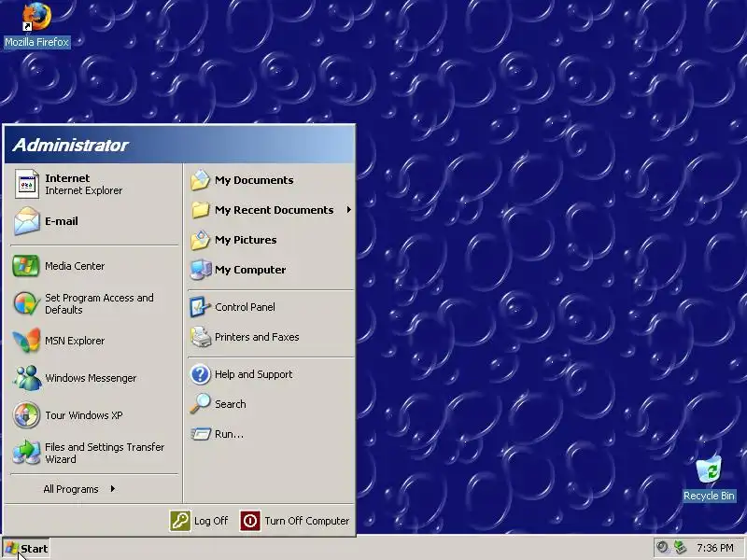The image size is (747, 560).
Task: Select the Mozilla Firefox desktop label
Action: click(36, 42)
